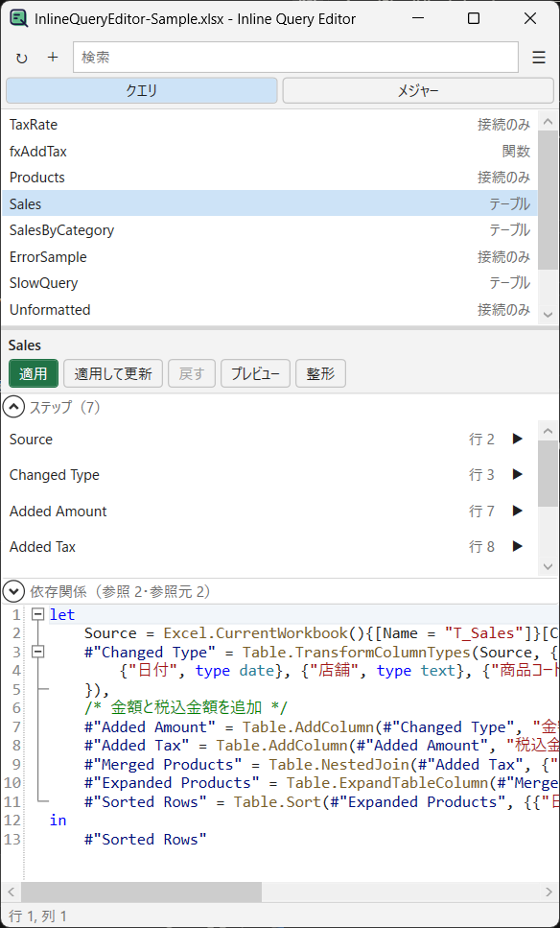Screen dimensions: 560x928
Task: Click the comment 金額と税込金額を追加 on line 6
Action: coord(185,708)
